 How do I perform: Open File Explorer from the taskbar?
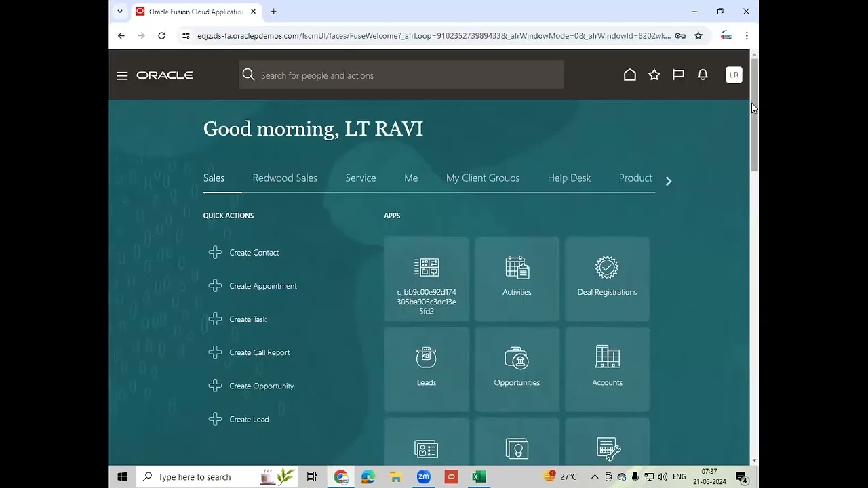pyautogui.click(x=396, y=477)
